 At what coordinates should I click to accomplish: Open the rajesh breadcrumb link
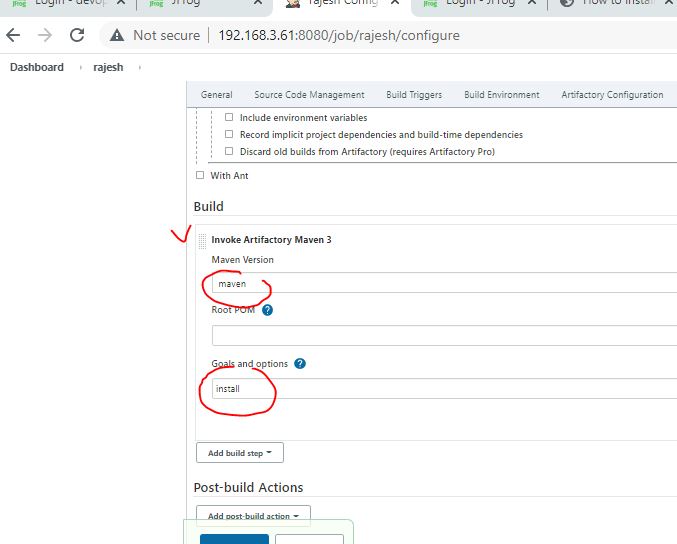(108, 67)
